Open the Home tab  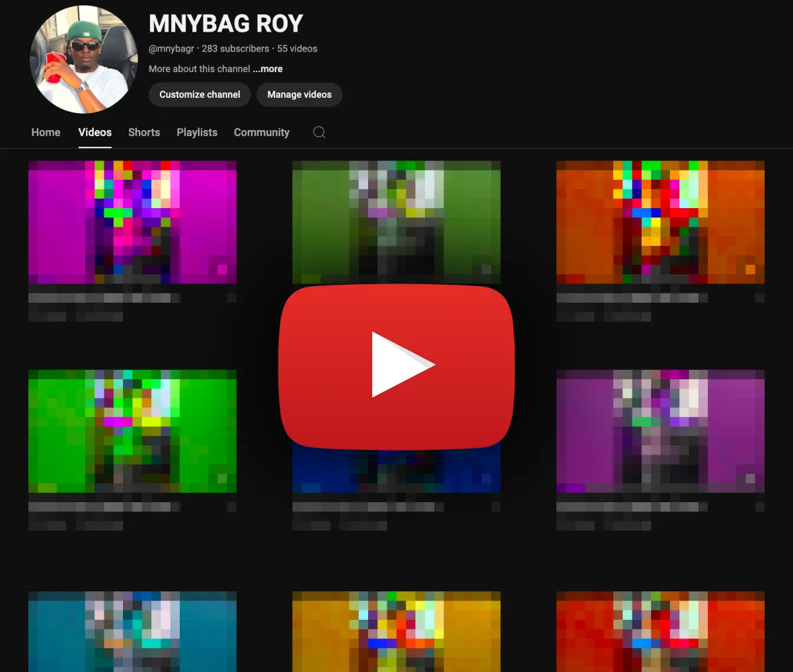click(46, 132)
